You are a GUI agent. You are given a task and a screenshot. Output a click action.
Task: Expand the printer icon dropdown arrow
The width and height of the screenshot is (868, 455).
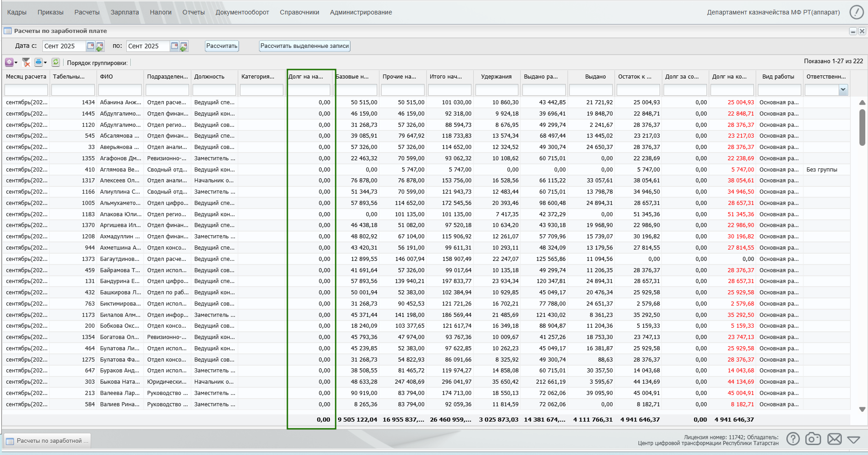click(45, 63)
